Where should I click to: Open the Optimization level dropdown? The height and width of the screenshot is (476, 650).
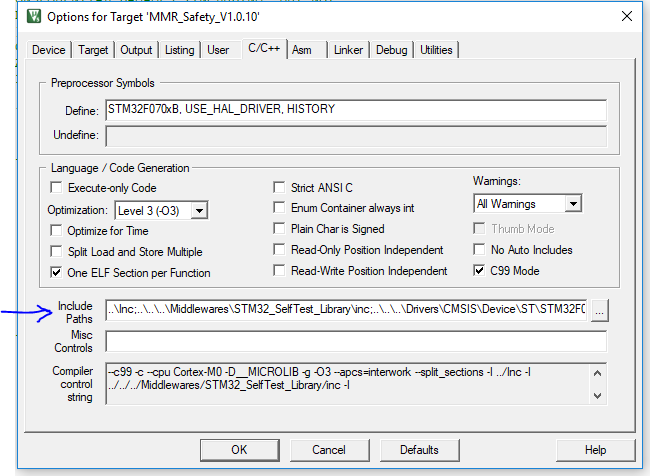[x=199, y=211]
